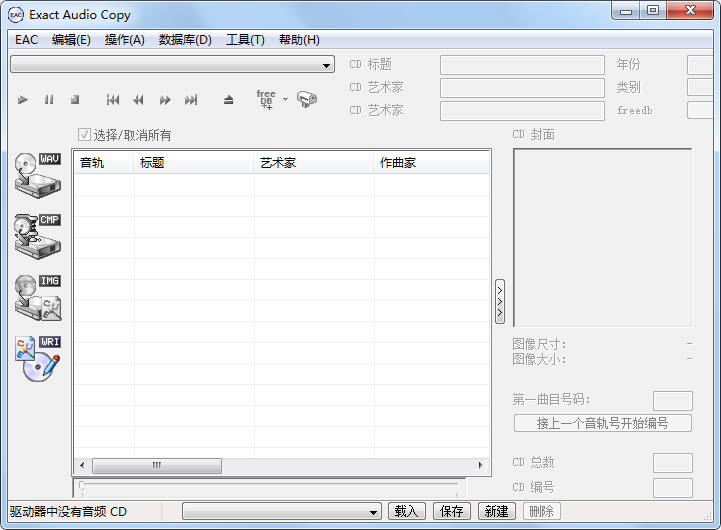Click the 驱动器中没有音频 CD status text
The width and height of the screenshot is (721, 530).
coord(68,512)
